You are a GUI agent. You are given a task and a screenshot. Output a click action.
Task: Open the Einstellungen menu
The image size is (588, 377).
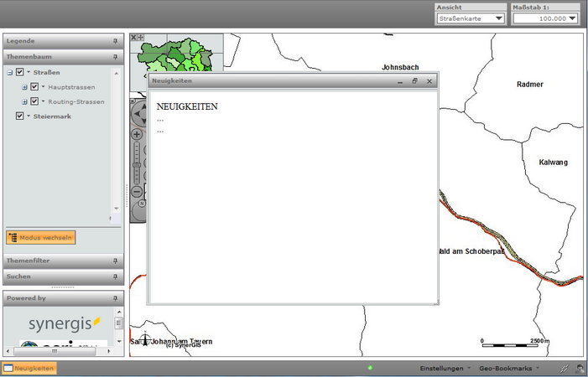[445, 369]
